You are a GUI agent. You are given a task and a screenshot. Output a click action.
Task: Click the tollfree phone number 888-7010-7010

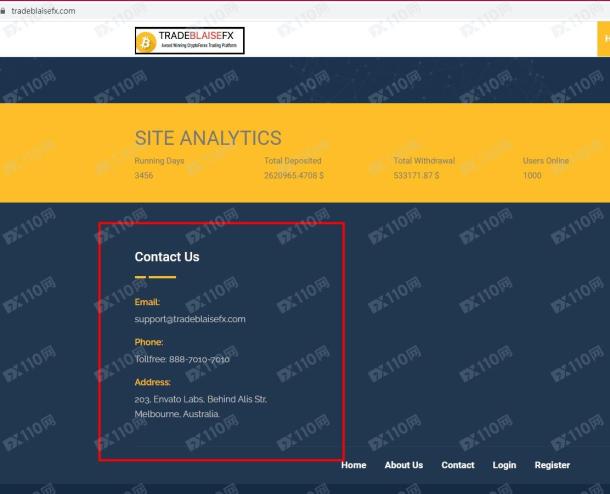182,359
